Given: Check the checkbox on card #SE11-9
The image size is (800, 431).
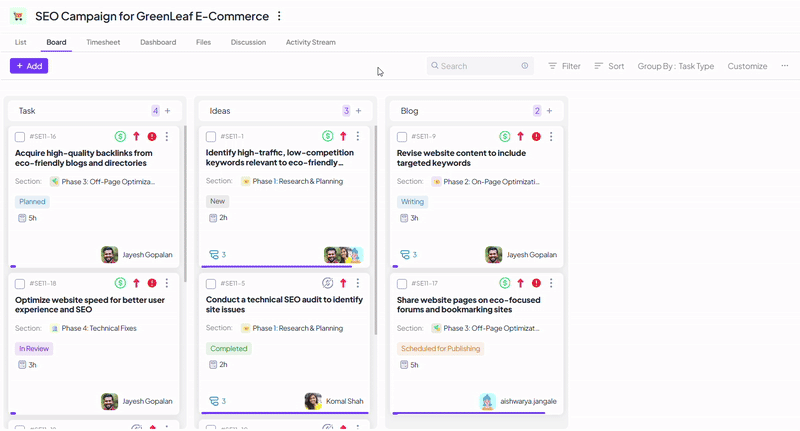Looking at the screenshot, I should pos(402,137).
